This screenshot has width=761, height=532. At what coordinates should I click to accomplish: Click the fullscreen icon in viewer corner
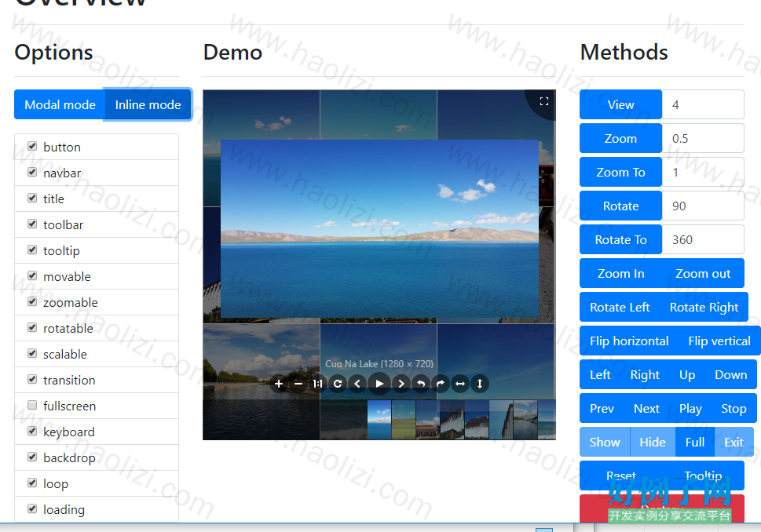[x=544, y=101]
